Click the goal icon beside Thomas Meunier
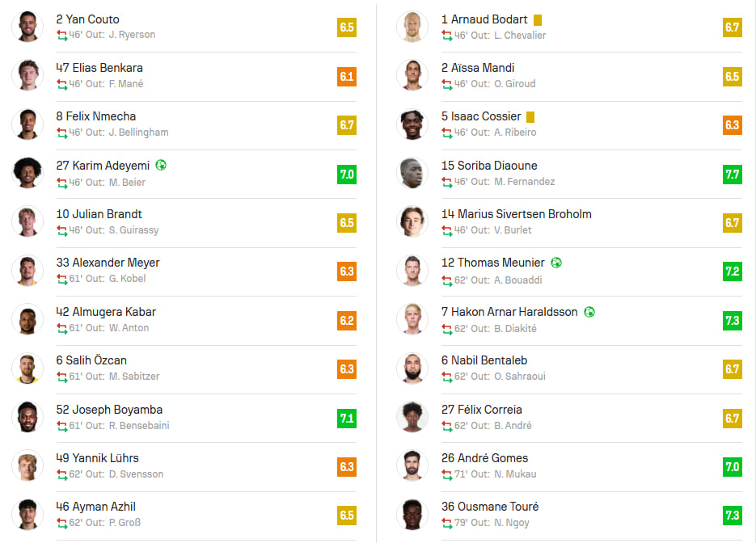This screenshot has height=543, width=756. coord(556,263)
